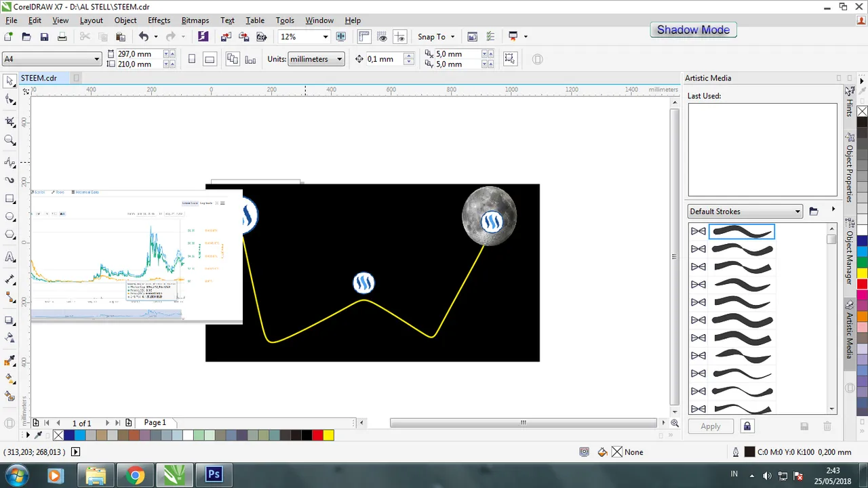Click the Print icon
This screenshot has height=488, width=868.
pyautogui.click(x=62, y=37)
